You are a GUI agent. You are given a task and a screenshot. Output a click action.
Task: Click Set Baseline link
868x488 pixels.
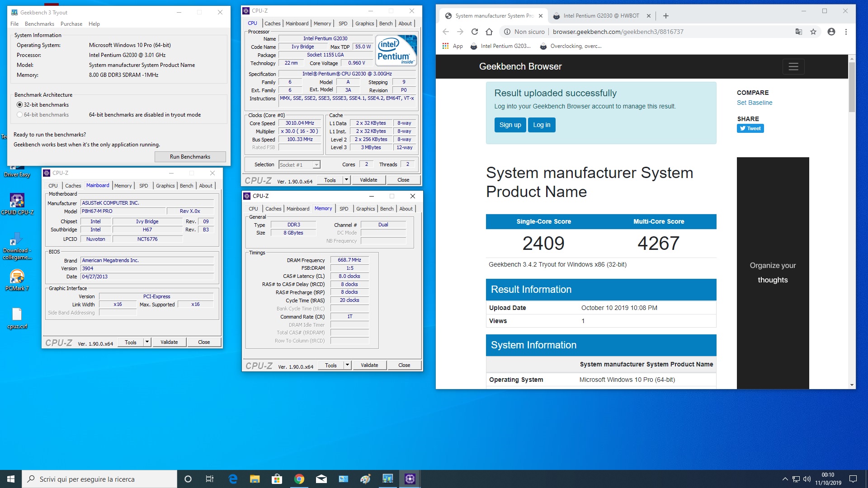(755, 103)
